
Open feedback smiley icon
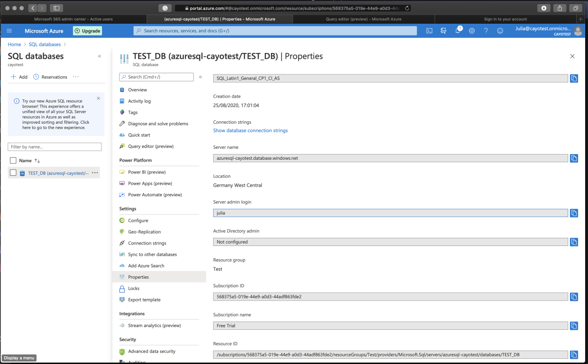(x=500, y=31)
